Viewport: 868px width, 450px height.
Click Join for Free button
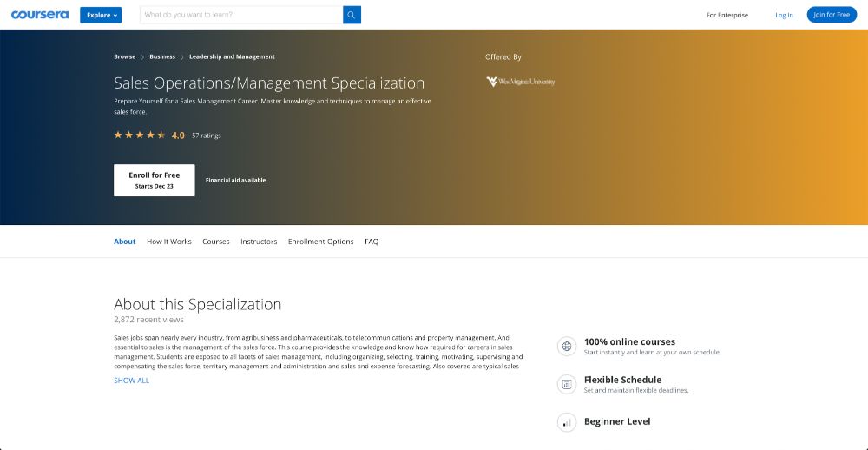pos(832,15)
